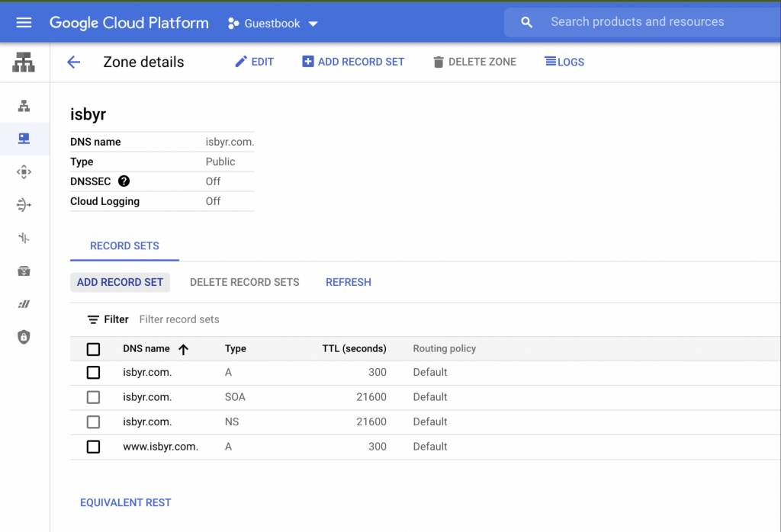This screenshot has height=532, width=781.
Task: Open the Cloud Domains sidebar icon
Action: pos(24,303)
